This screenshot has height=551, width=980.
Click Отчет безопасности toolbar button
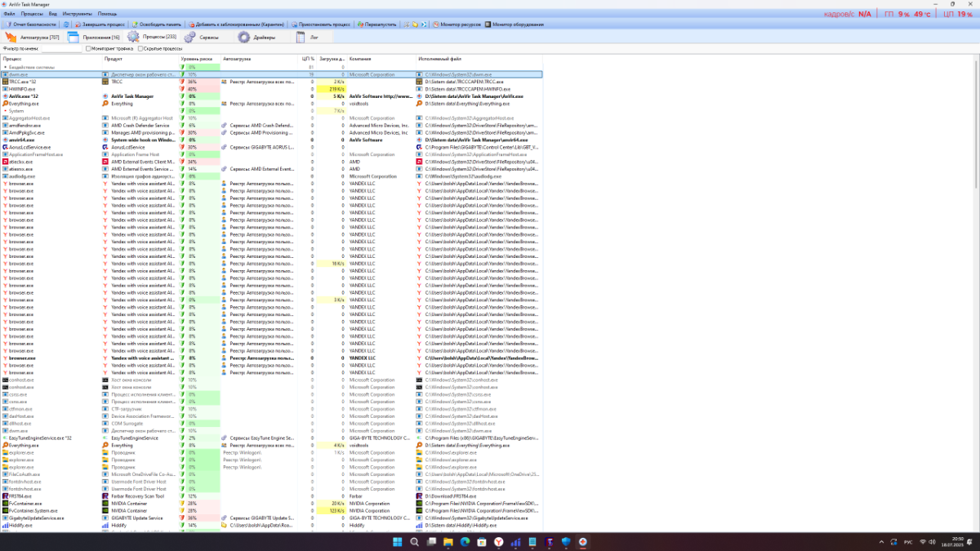(31, 24)
